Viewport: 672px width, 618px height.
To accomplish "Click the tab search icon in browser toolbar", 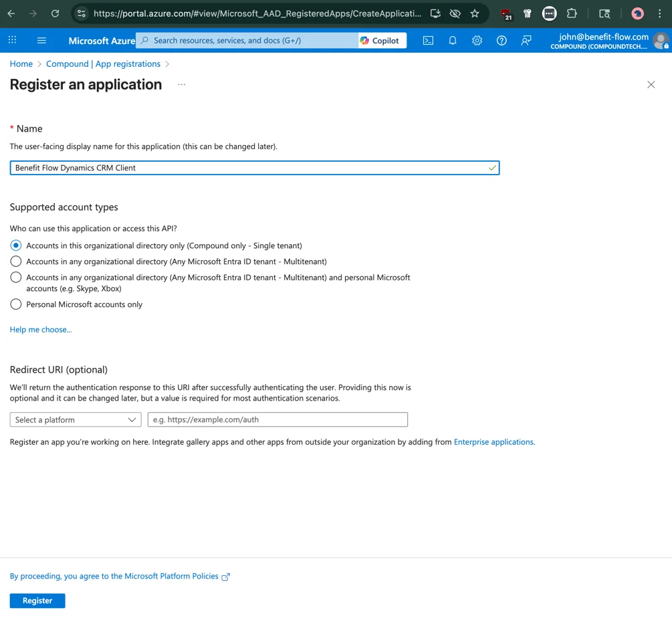I will coord(604,14).
